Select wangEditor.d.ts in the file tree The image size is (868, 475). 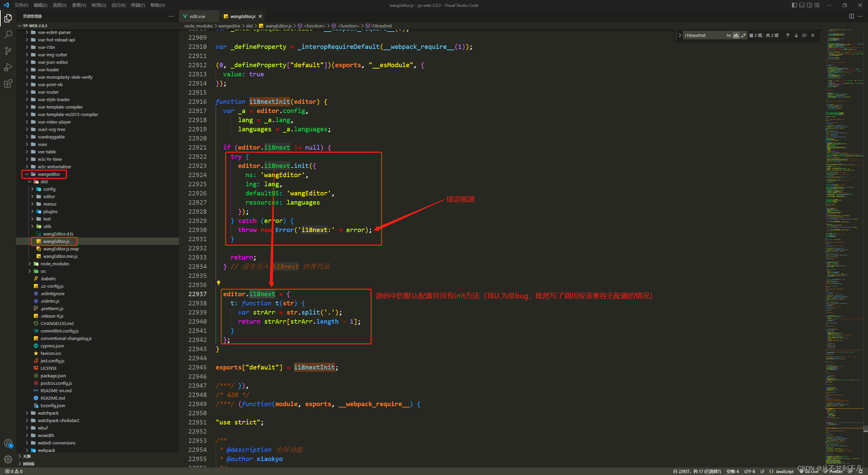click(x=59, y=234)
